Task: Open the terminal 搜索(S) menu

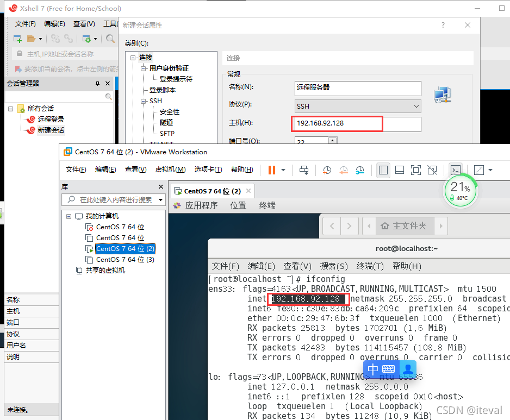Action: click(334, 266)
